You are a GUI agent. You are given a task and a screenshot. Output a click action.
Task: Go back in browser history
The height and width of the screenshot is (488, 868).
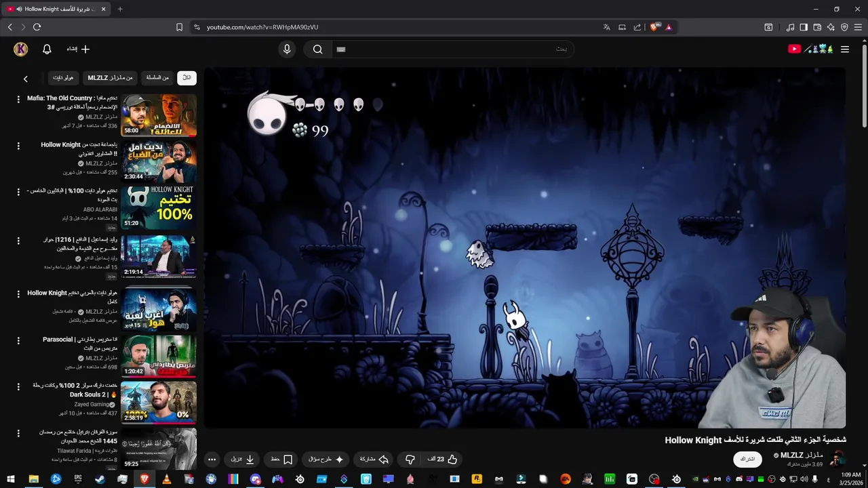coord(9,27)
